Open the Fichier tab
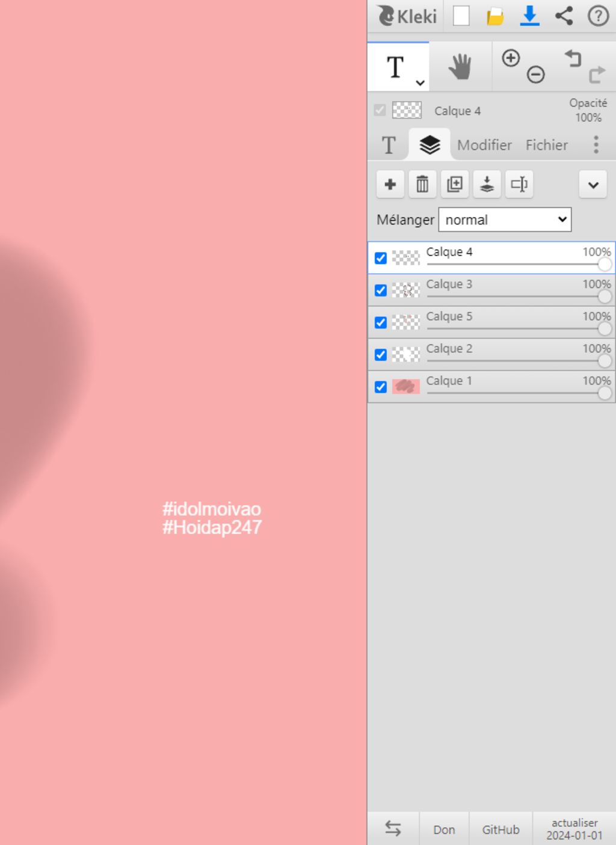The height and width of the screenshot is (845, 616). pyautogui.click(x=546, y=145)
